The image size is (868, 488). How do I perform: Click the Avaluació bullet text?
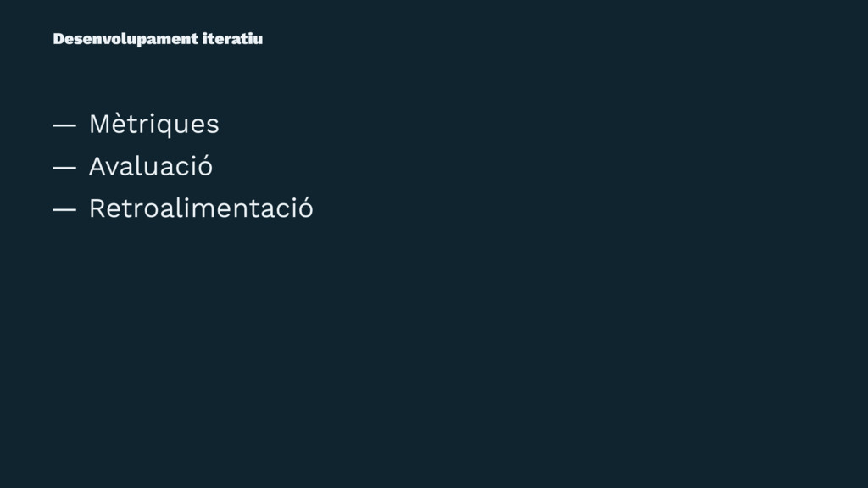click(x=151, y=166)
